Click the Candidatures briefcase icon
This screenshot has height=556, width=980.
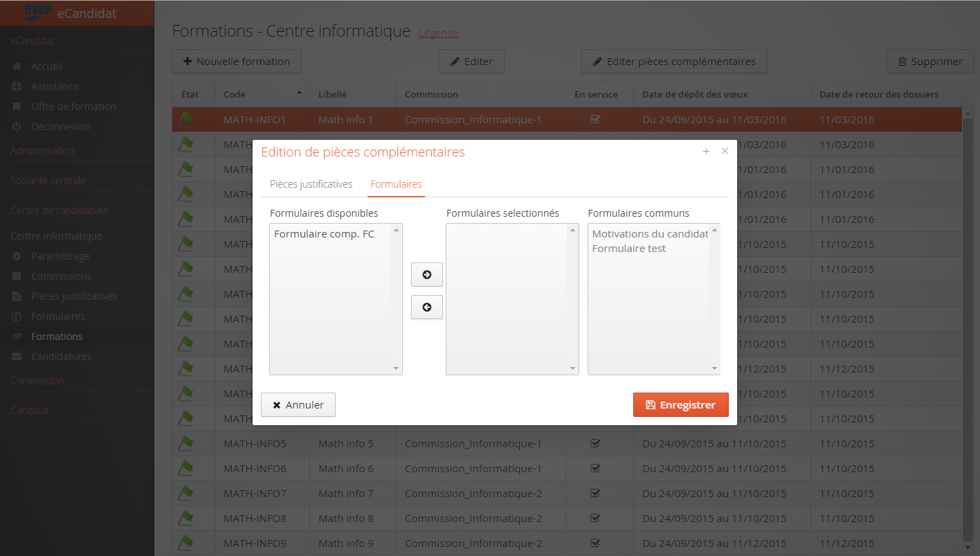tap(17, 357)
